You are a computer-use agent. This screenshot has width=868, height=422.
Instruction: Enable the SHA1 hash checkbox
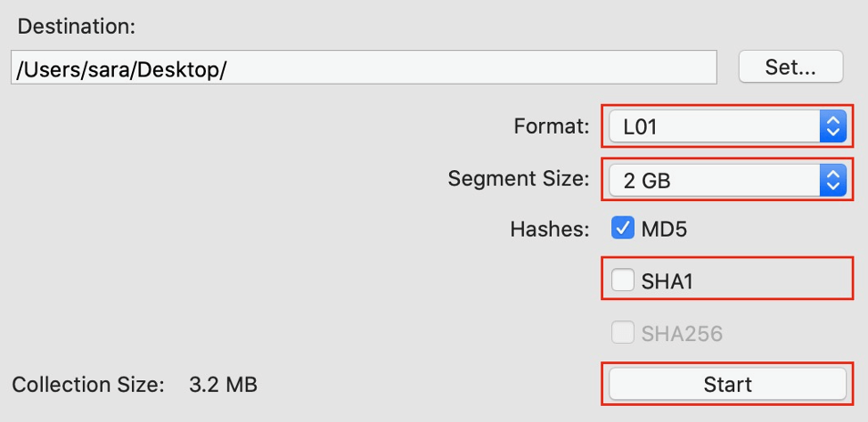point(622,281)
